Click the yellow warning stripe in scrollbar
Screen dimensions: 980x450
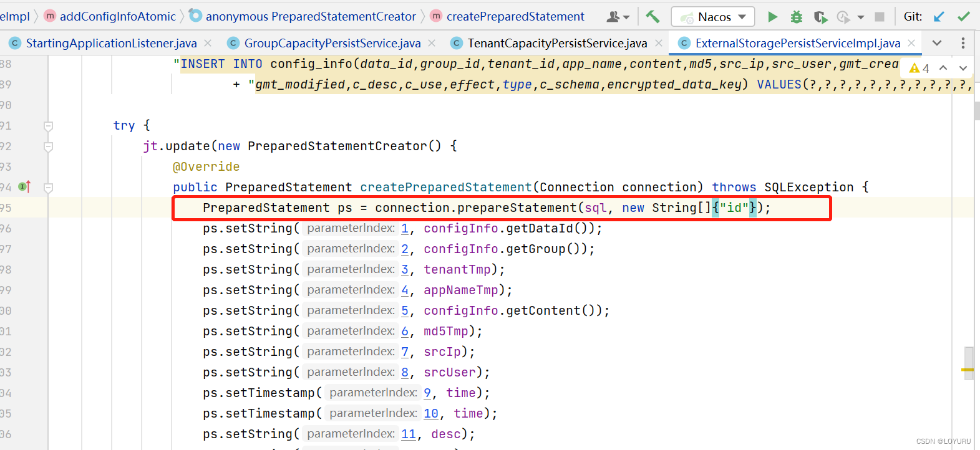click(968, 370)
